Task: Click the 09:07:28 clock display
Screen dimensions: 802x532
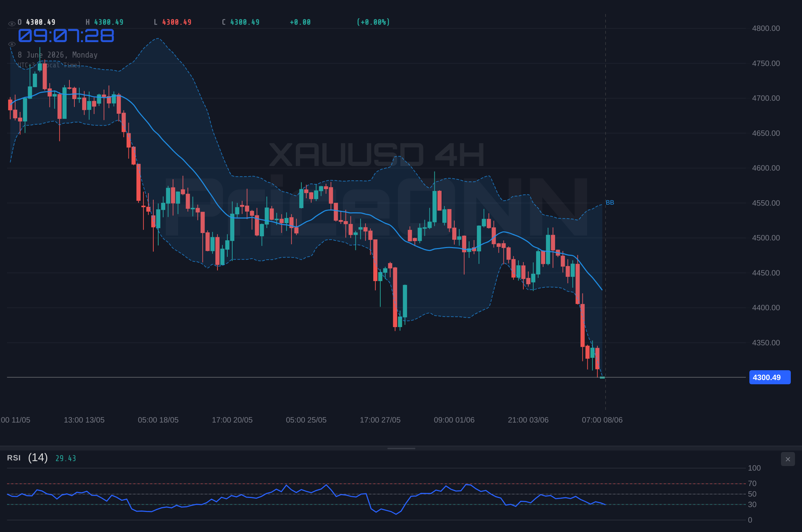Action: [66, 36]
